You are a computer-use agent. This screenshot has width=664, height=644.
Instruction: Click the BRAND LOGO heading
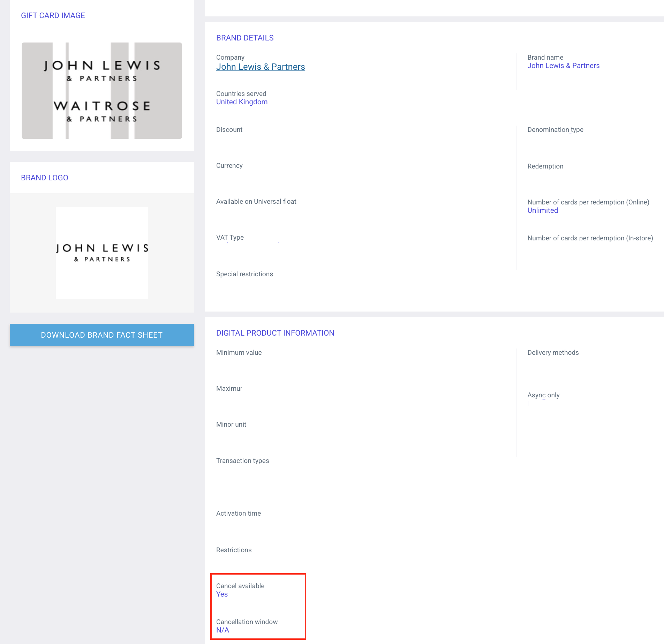pos(45,178)
